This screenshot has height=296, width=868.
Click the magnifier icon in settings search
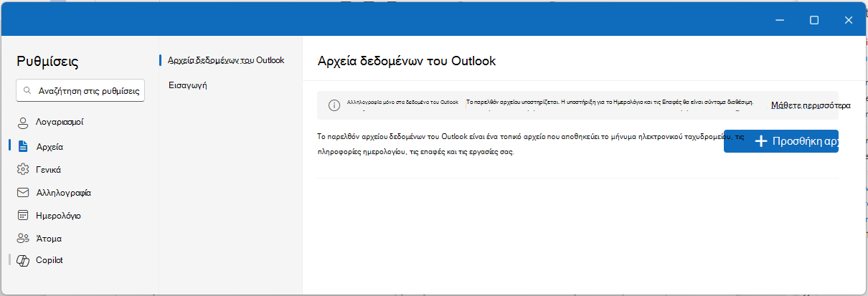[x=27, y=91]
